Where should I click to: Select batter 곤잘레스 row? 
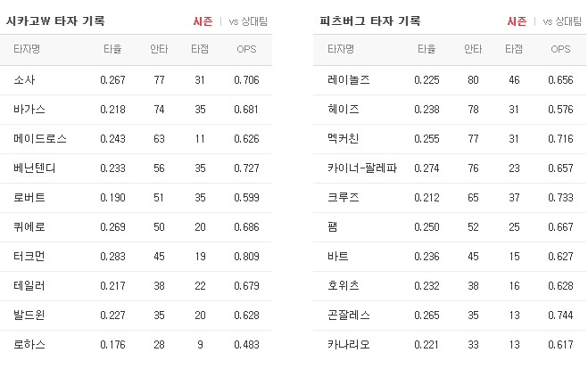click(450, 316)
